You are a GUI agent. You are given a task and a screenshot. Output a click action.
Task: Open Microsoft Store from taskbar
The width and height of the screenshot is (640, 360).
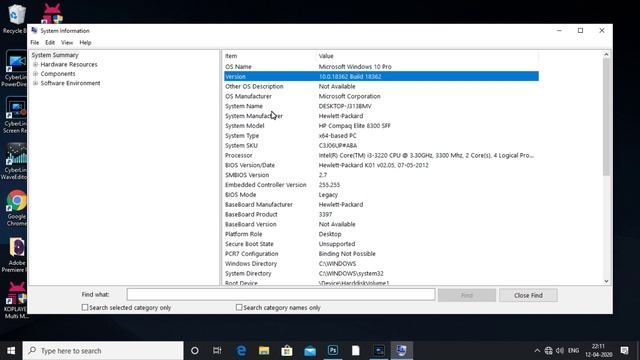(x=287, y=351)
